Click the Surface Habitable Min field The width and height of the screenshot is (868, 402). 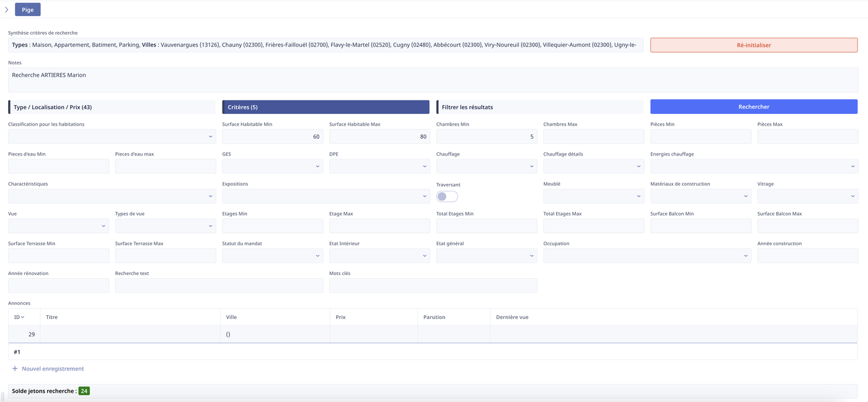(272, 136)
